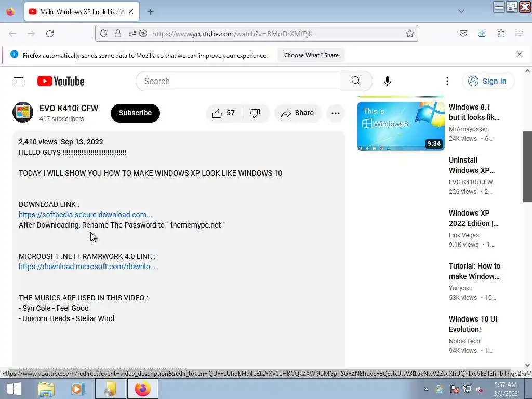The height and width of the screenshot is (399, 532).
Task: Click the forward navigation arrow
Action: 31,34
